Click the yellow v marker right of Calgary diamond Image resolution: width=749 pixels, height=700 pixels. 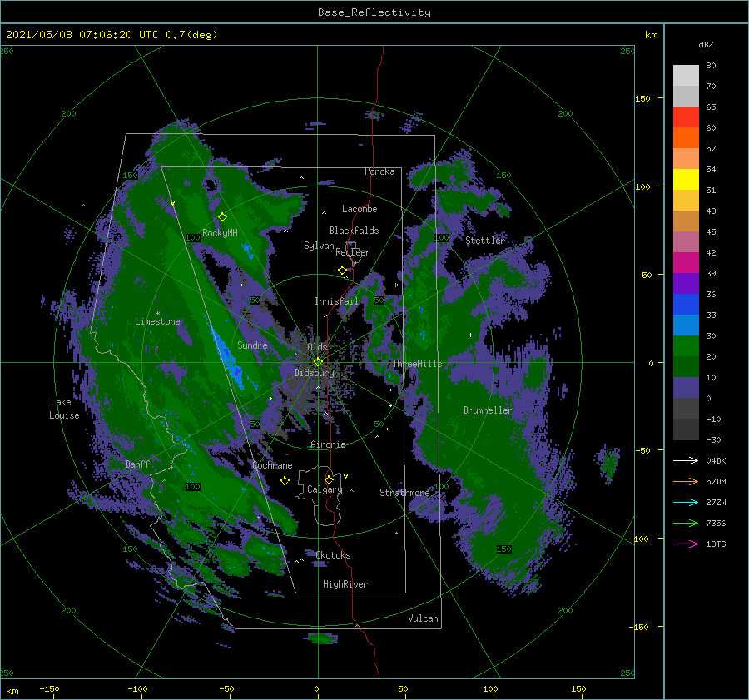[x=345, y=476]
